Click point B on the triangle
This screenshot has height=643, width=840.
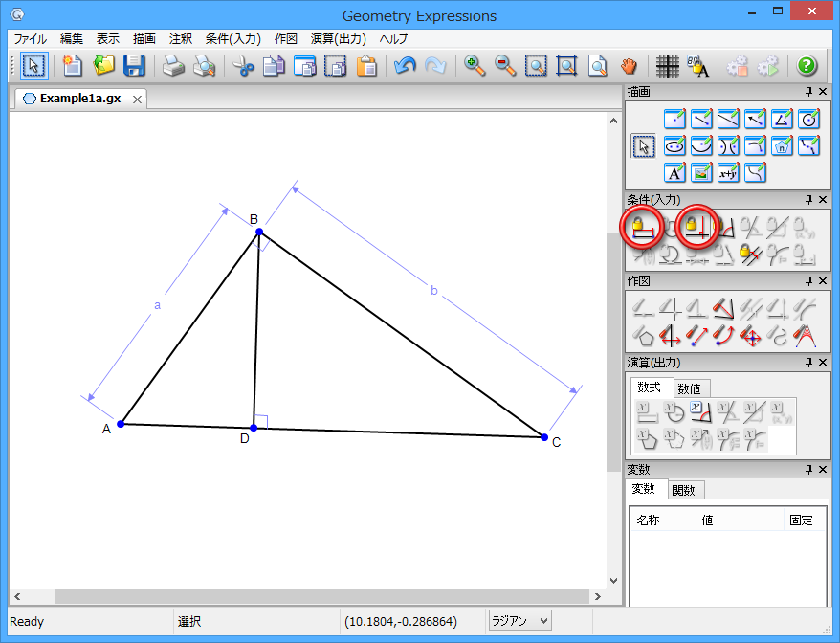click(258, 232)
